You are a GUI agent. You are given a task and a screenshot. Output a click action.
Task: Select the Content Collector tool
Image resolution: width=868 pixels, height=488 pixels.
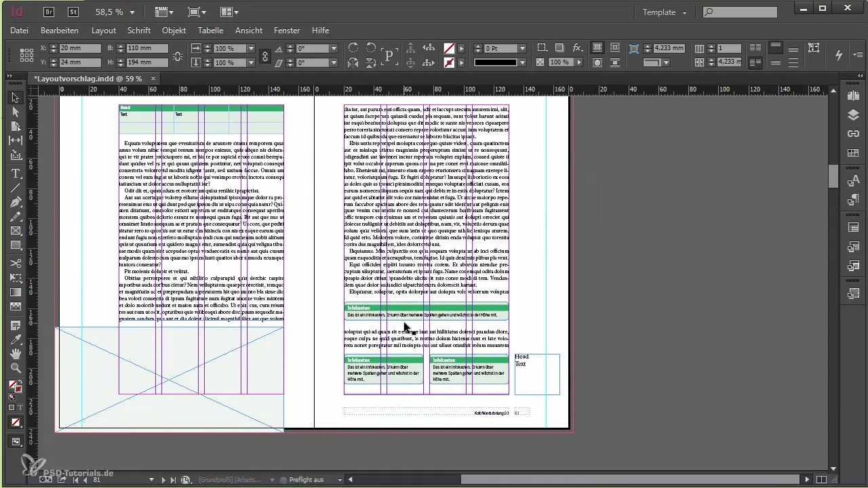pos(16,155)
